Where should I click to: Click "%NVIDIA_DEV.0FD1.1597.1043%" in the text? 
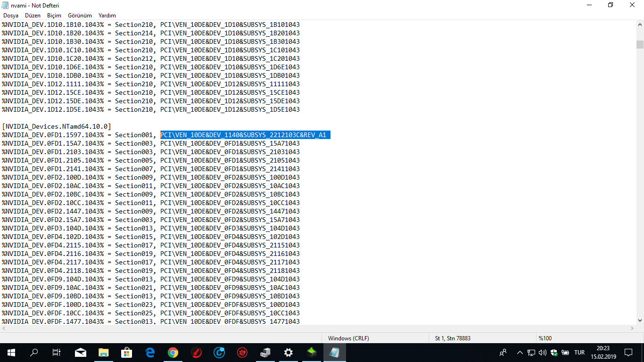click(53, 135)
